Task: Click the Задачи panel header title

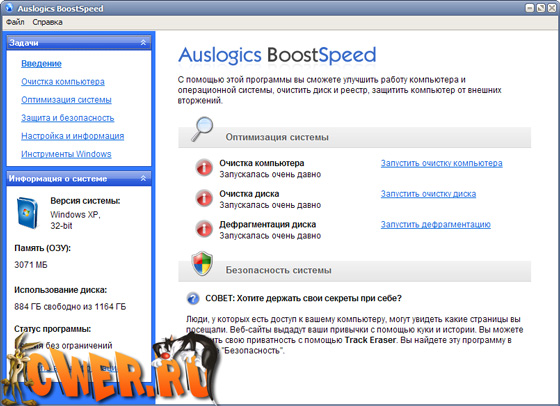Action: [24, 43]
